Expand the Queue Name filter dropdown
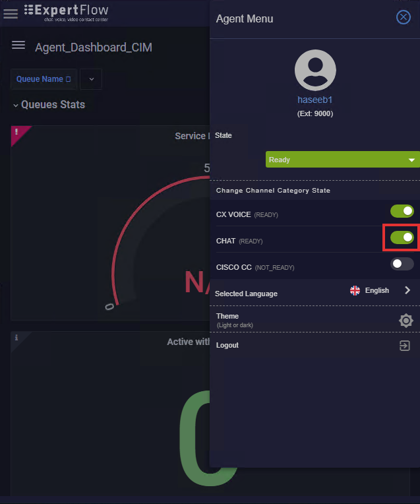The width and height of the screenshot is (420, 504). coord(91,79)
